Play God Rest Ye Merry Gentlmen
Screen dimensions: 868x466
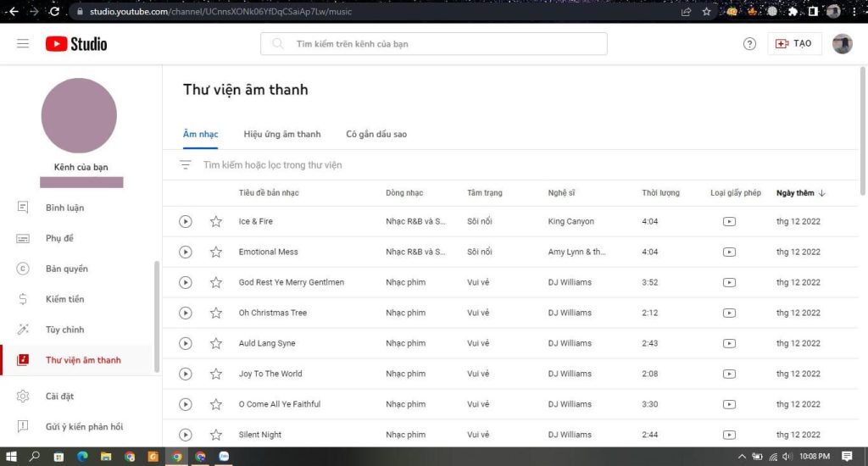(x=186, y=282)
